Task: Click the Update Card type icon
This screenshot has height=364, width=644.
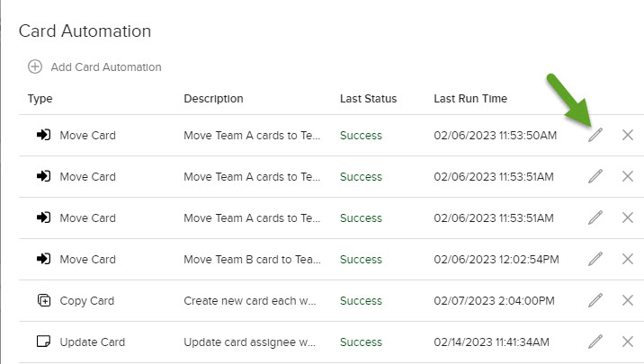Action: pyautogui.click(x=43, y=341)
